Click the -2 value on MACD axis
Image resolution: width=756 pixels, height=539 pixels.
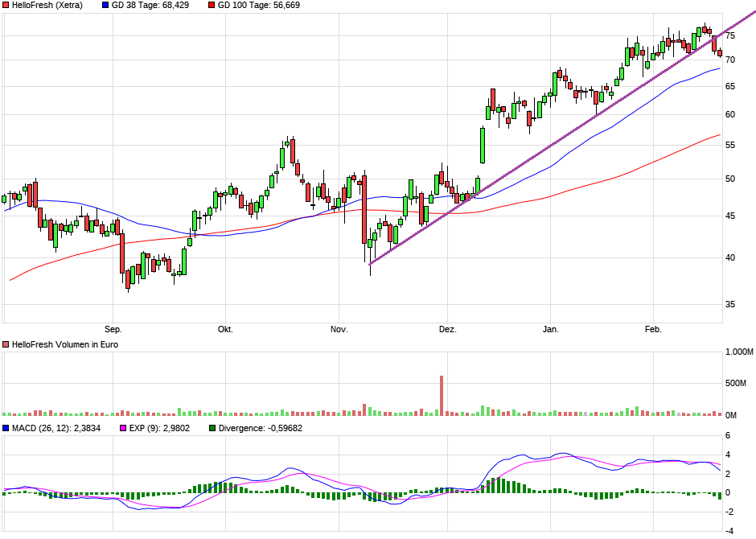[729, 512]
